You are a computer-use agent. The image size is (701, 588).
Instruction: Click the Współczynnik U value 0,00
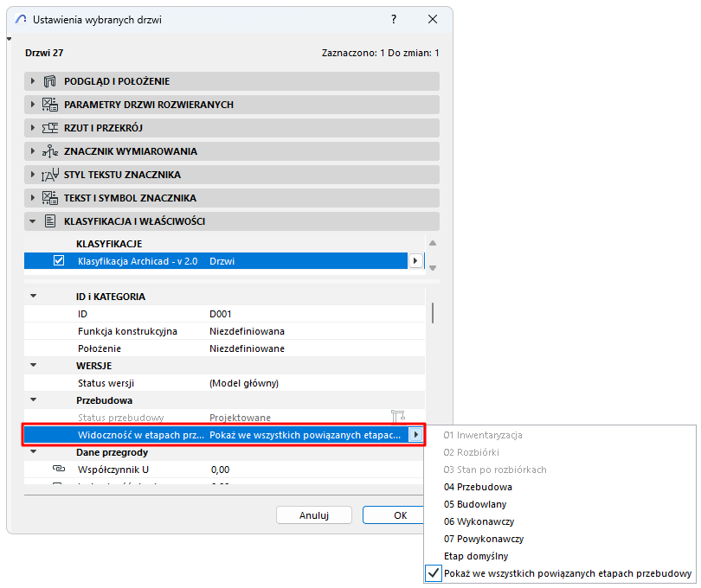tap(221, 470)
